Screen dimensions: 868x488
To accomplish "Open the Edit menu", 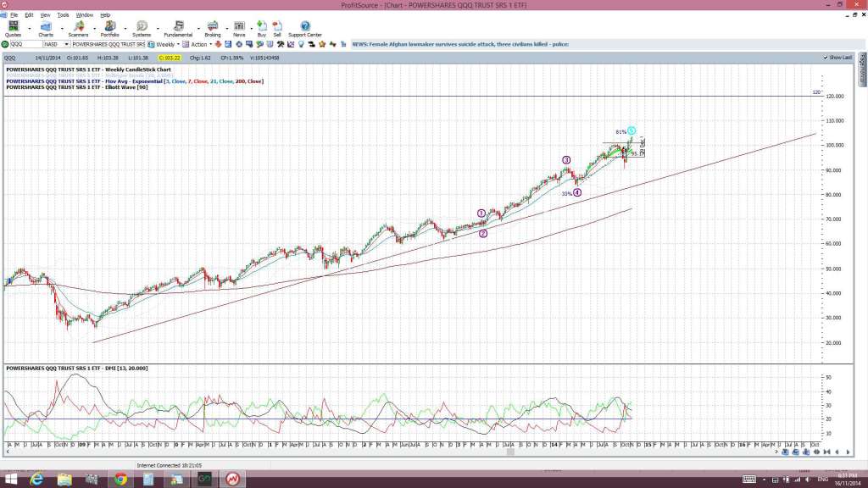I will click(29, 15).
